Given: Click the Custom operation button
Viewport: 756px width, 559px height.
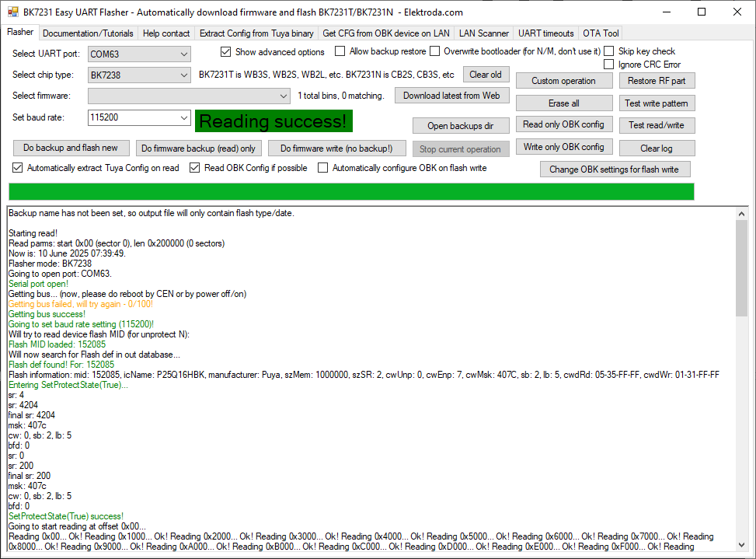Looking at the screenshot, I should pos(564,81).
